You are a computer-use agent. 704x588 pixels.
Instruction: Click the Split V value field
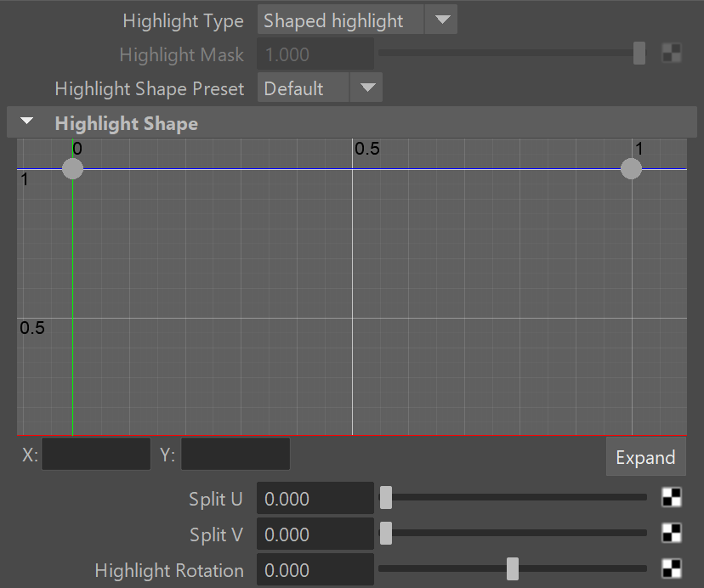[x=315, y=534]
